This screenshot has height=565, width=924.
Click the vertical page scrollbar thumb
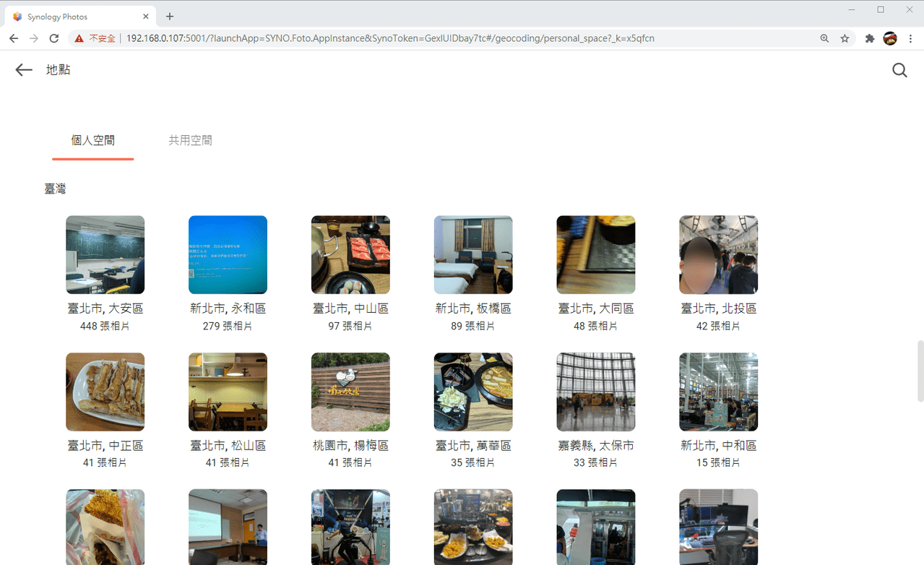coord(920,371)
